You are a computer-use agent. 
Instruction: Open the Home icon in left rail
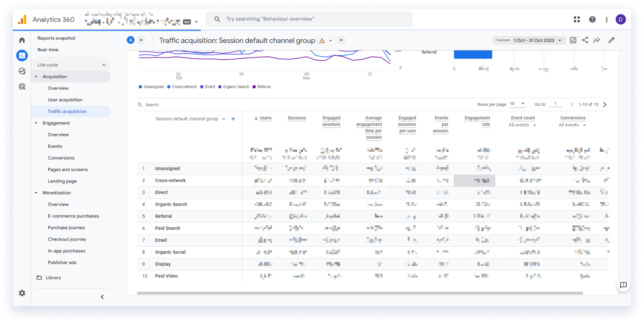pyautogui.click(x=22, y=40)
